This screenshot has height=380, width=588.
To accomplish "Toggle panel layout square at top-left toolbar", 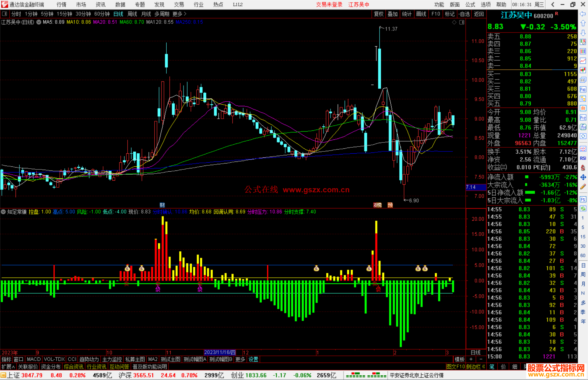I will [4, 14].
